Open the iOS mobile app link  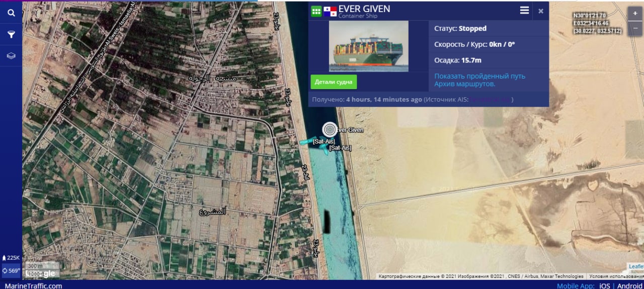(x=604, y=285)
